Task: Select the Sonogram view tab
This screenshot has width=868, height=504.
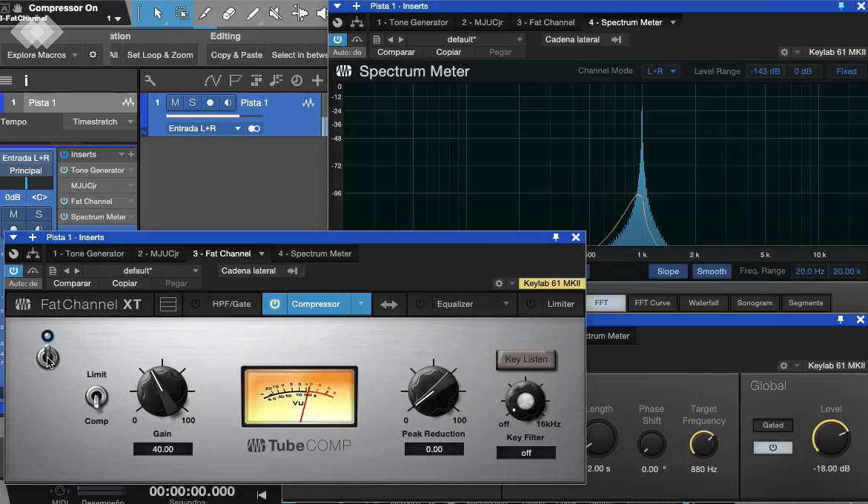Action: pyautogui.click(x=755, y=302)
